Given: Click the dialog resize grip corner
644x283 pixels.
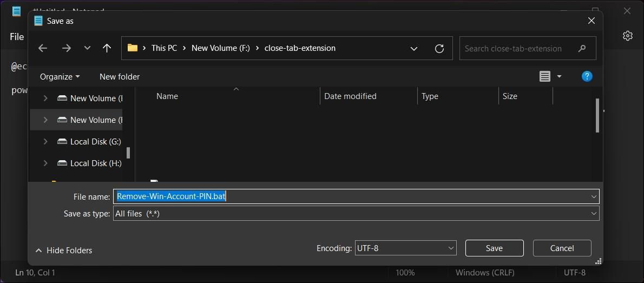Looking at the screenshot, I should 599,261.
